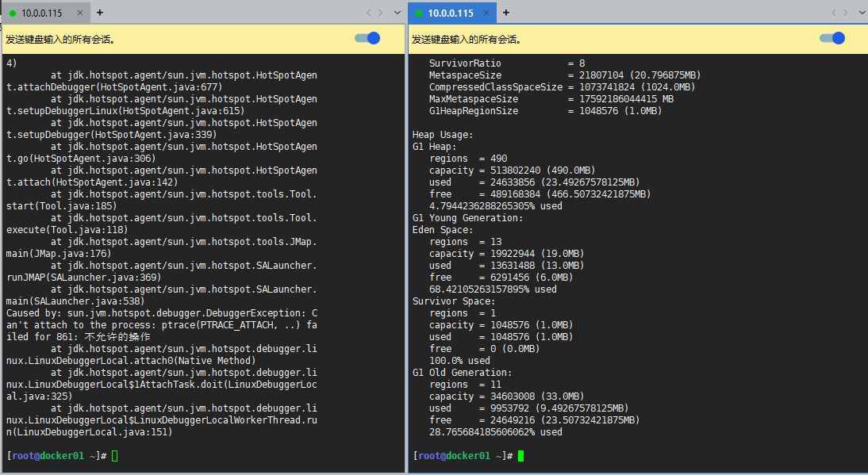Open the tab list dropdown in left pane
The image size is (868, 475).
[396, 13]
